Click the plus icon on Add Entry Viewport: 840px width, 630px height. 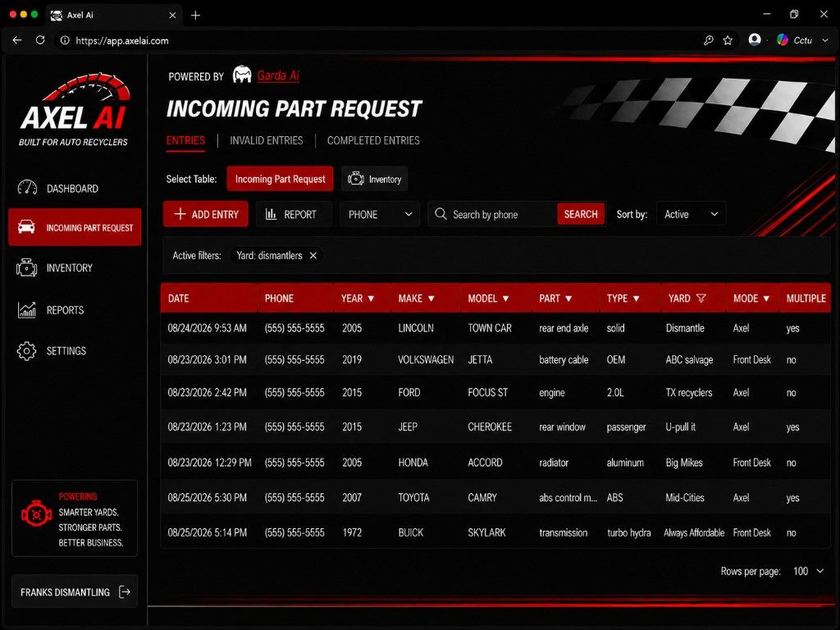[180, 214]
